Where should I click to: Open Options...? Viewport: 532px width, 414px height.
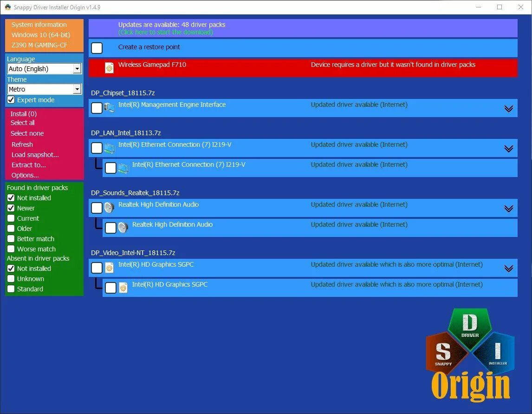click(25, 175)
